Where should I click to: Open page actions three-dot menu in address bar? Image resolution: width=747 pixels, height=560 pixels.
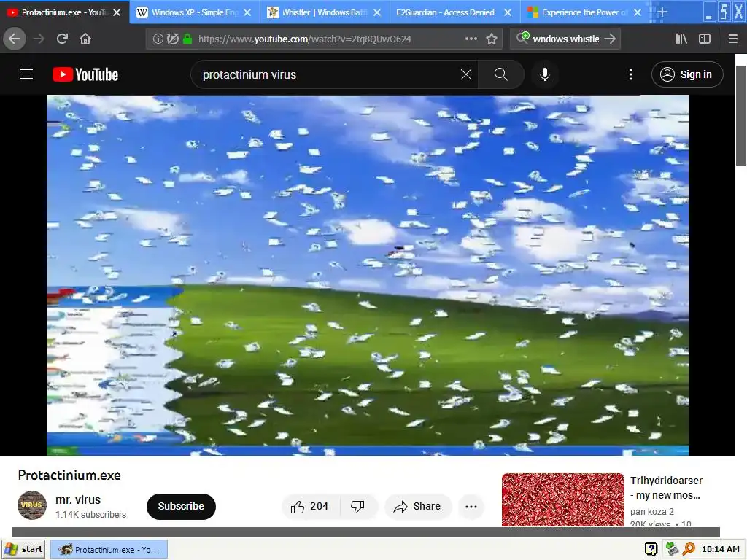(x=471, y=39)
